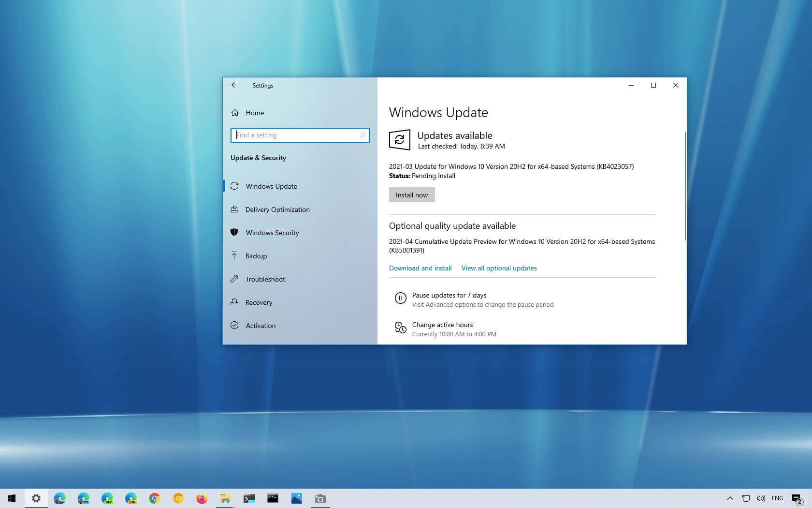Click Pause updates for 7 days
This screenshot has height=508, width=812.
pos(449,295)
